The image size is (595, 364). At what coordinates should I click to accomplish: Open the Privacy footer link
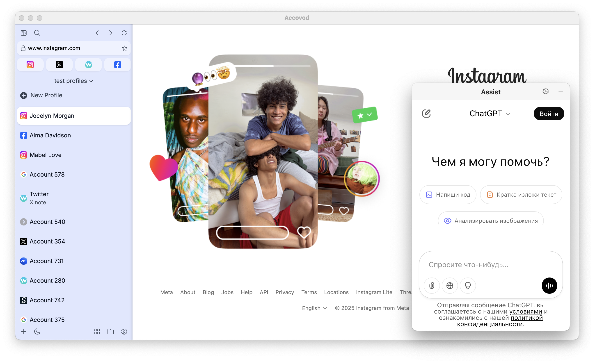284,292
